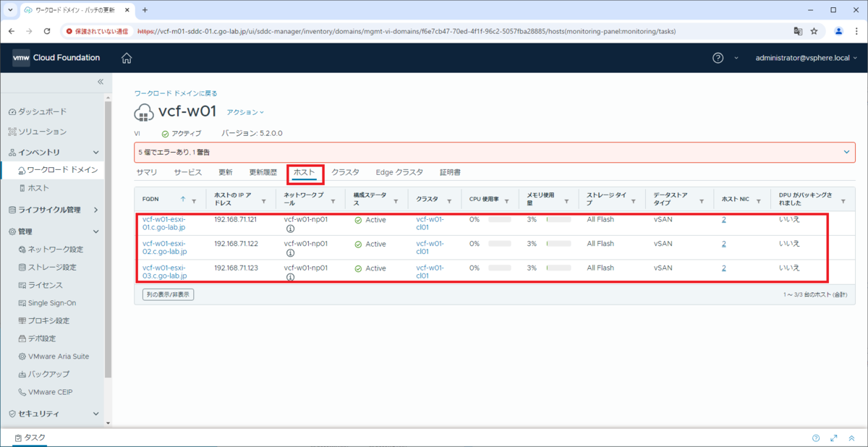The image size is (868, 447).
Task: Open browser tab search dropdown
Action: (x=10, y=10)
